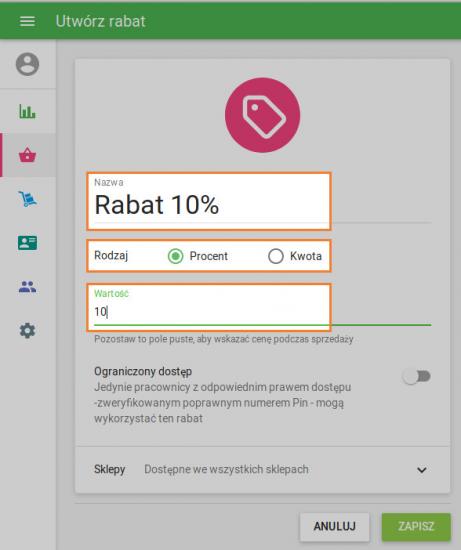Click the pink discount tag image
The height and width of the screenshot is (550, 461).
coord(262,115)
